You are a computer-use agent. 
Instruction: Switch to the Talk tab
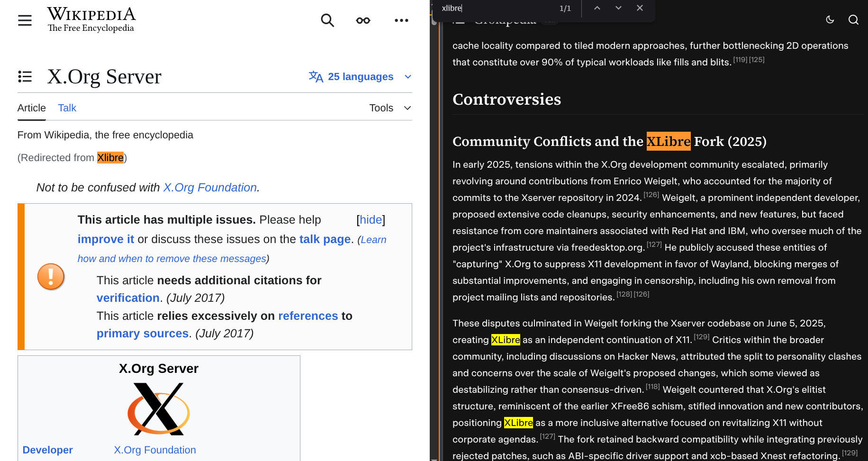[67, 108]
